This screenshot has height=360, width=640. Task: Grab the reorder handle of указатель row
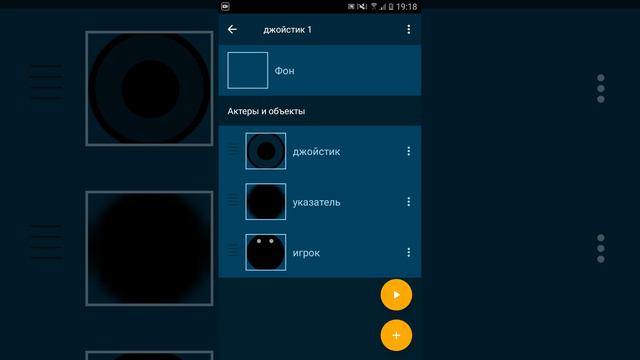(233, 200)
